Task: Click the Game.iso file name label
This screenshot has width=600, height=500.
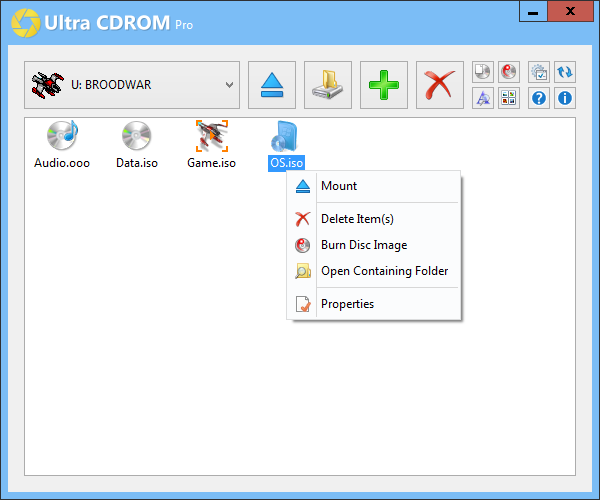Action: tap(212, 163)
